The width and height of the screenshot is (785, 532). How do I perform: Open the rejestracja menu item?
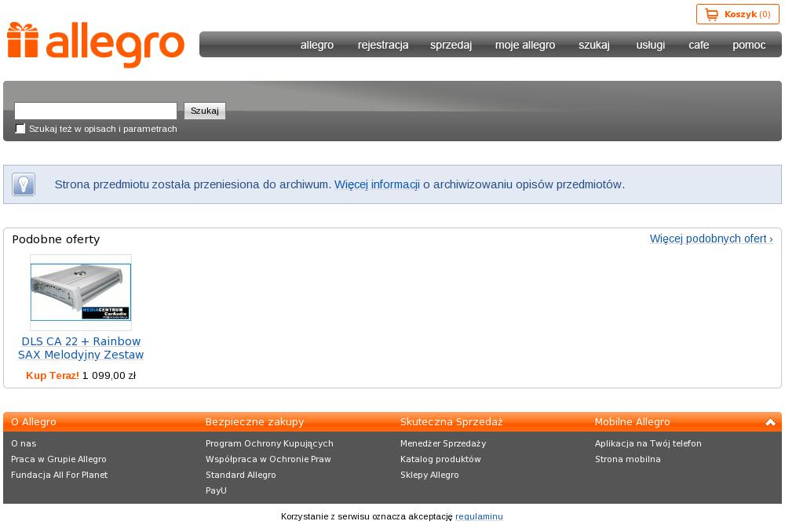(x=383, y=45)
